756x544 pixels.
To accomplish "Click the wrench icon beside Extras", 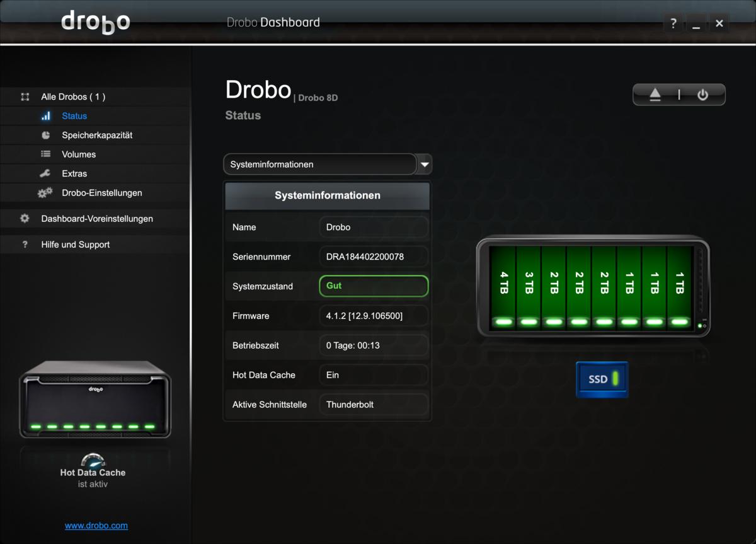I will click(45, 173).
